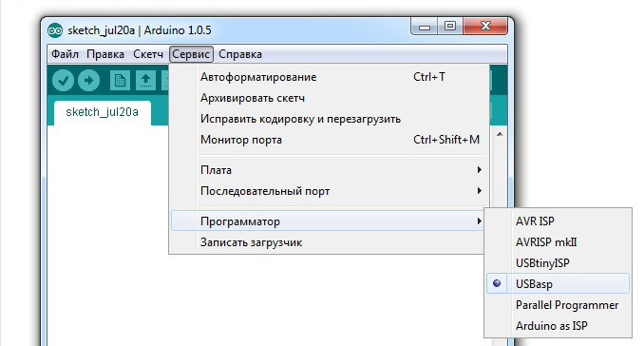Click the editor scrollbar up arrow

[x=500, y=134]
